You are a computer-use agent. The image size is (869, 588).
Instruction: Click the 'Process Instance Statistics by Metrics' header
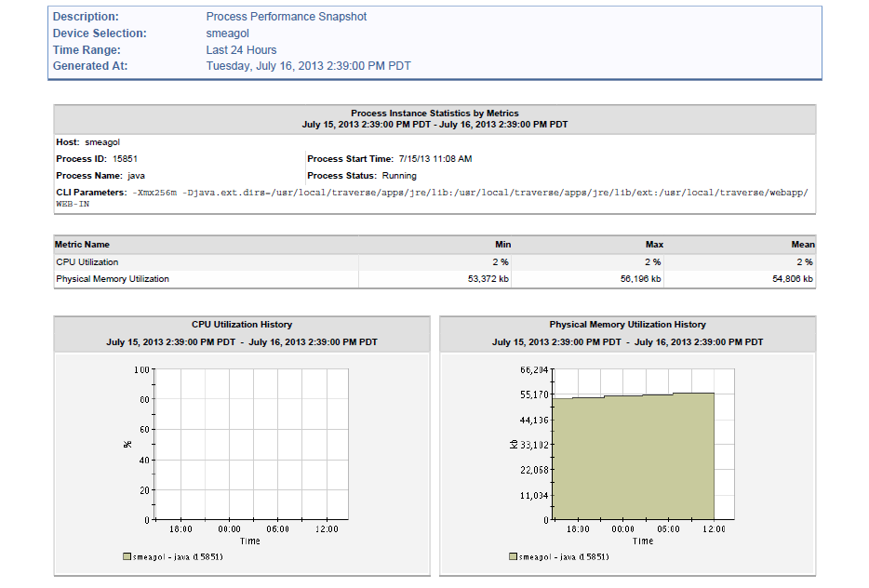point(434,114)
